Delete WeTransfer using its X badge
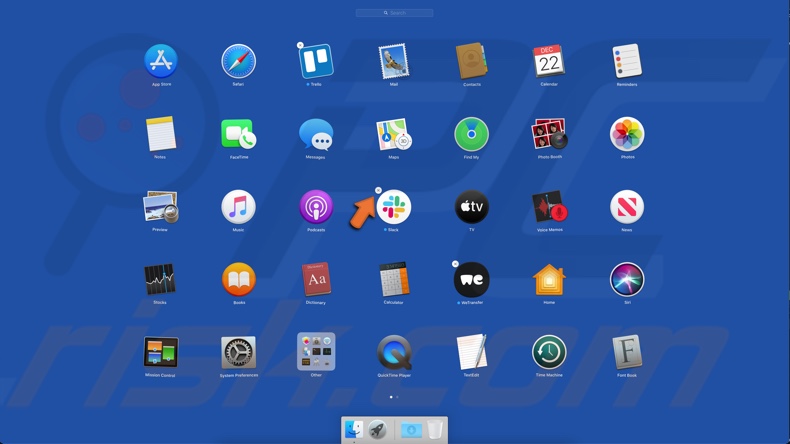This screenshot has width=790, height=444. (x=455, y=264)
